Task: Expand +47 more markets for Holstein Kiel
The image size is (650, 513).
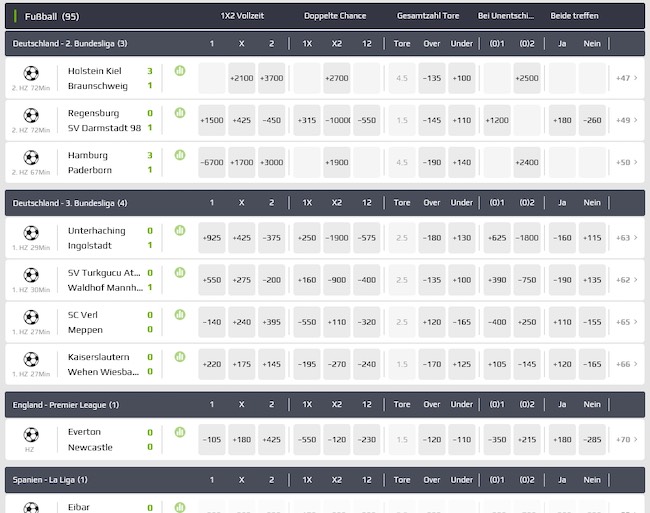Action: tap(626, 78)
